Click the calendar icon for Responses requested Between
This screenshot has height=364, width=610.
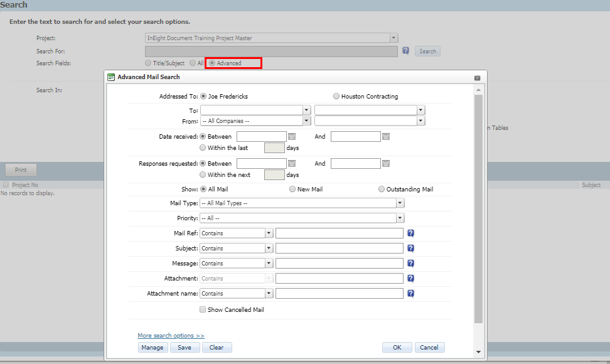292,163
